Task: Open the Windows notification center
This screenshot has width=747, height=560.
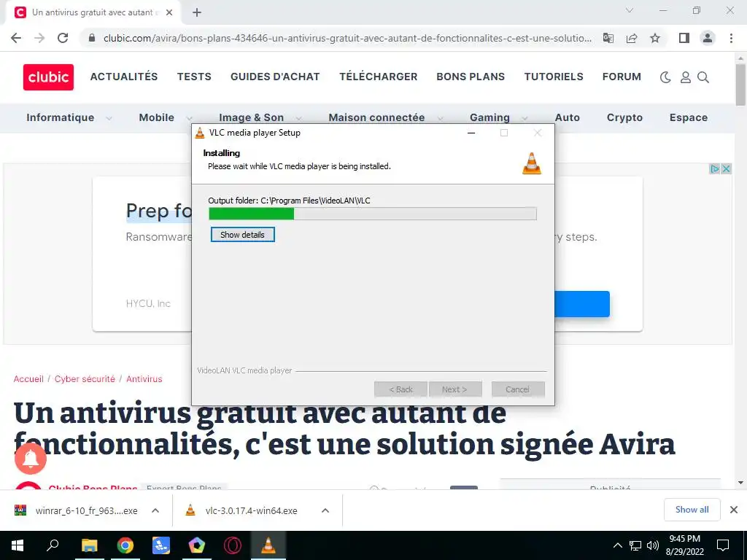Action: point(723,545)
